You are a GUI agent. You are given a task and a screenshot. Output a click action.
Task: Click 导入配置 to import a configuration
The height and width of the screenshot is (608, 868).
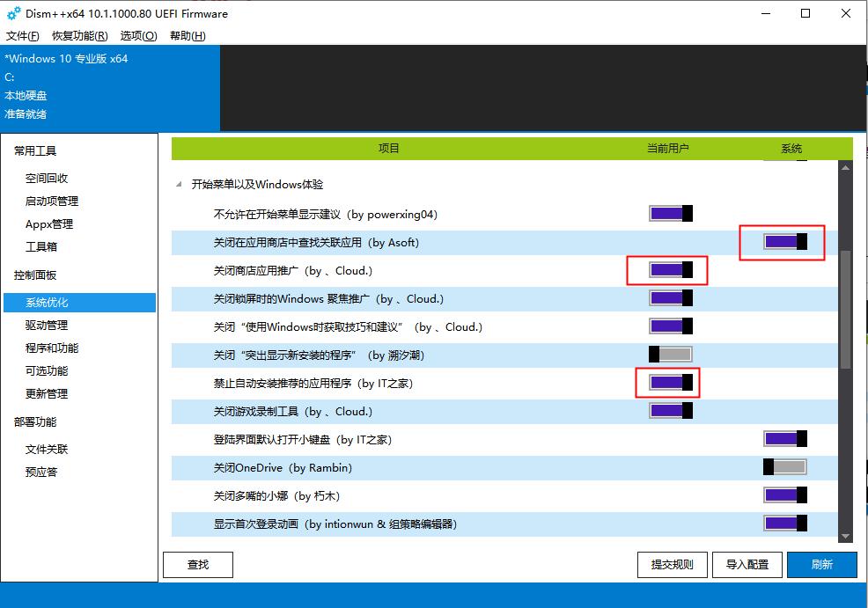click(747, 564)
